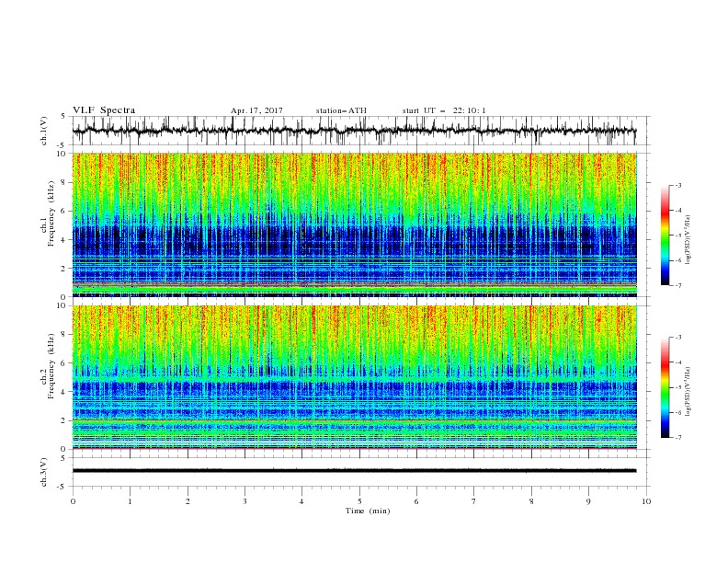Click the "1" tick on the time axis

130,501
